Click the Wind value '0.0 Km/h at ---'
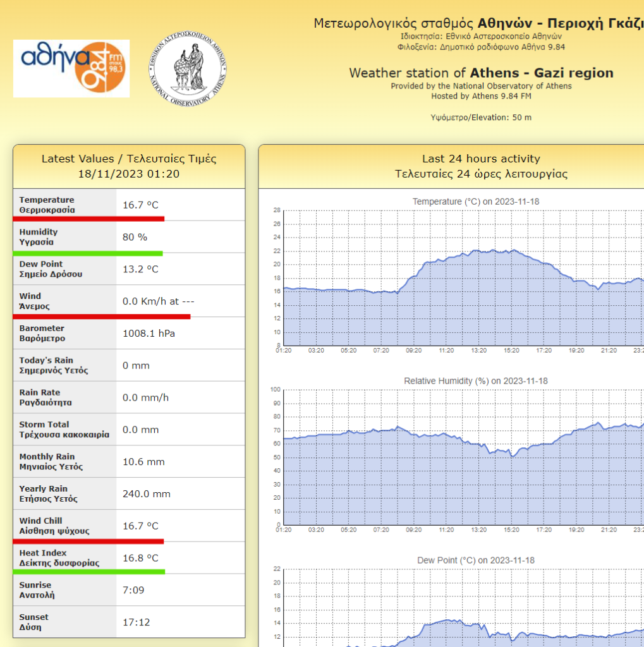This screenshot has height=647, width=644. [158, 301]
